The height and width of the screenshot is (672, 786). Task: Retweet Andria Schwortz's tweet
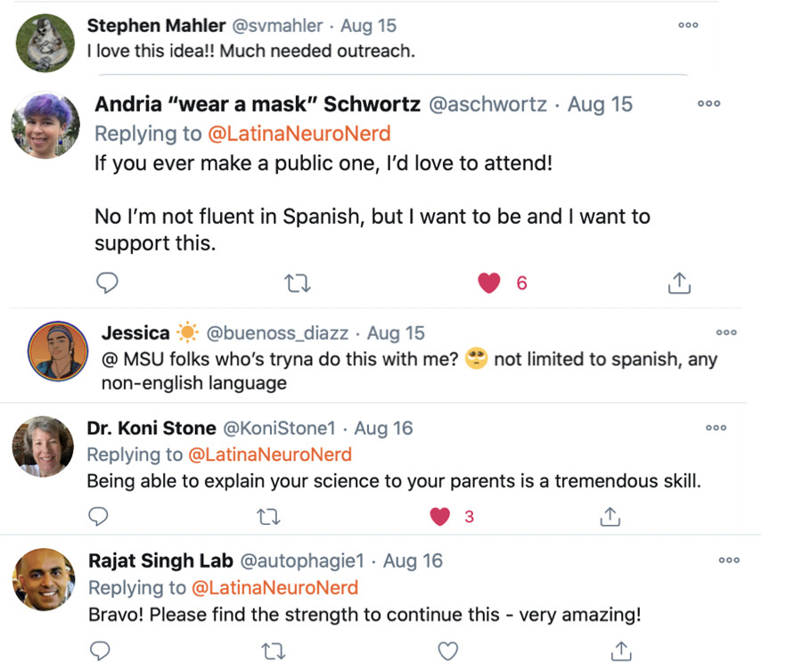tap(297, 283)
